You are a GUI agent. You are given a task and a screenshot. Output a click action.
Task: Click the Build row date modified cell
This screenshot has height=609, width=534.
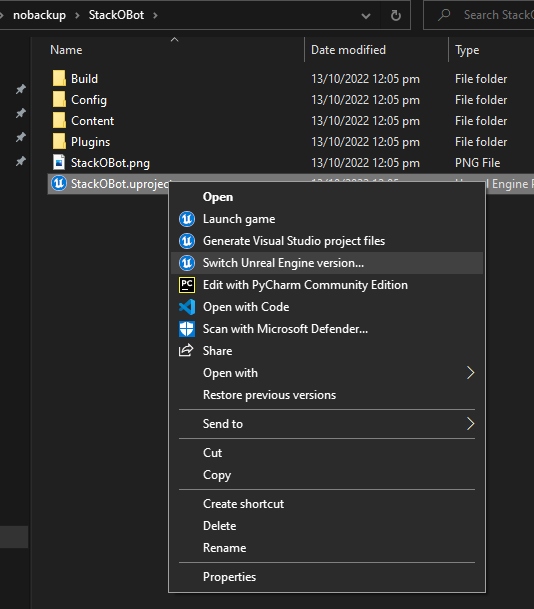(365, 79)
